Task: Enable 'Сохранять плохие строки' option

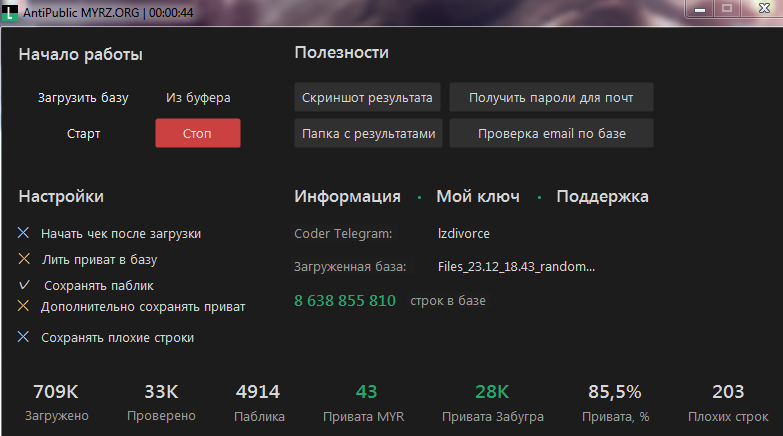Action: click(23, 338)
